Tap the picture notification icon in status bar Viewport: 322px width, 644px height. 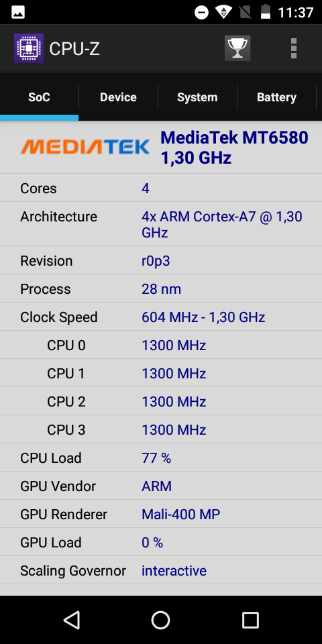[18, 12]
